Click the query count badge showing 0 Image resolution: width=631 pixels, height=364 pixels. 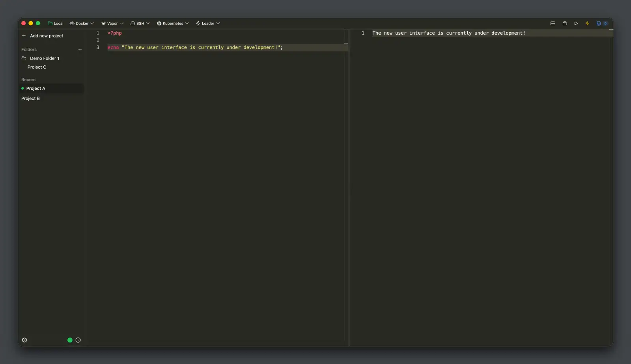point(605,23)
